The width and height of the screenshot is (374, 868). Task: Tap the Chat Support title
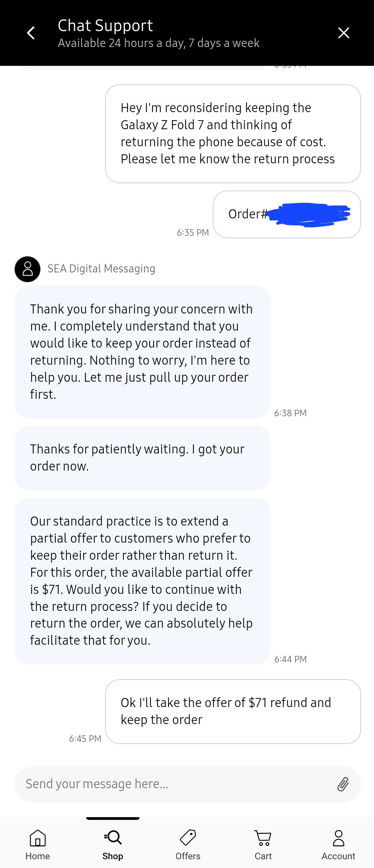tap(105, 26)
